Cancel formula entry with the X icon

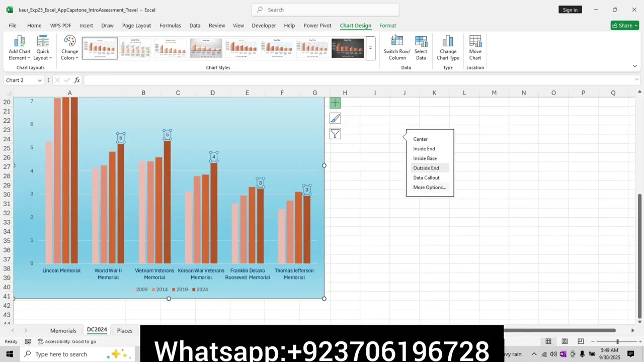tap(57, 80)
